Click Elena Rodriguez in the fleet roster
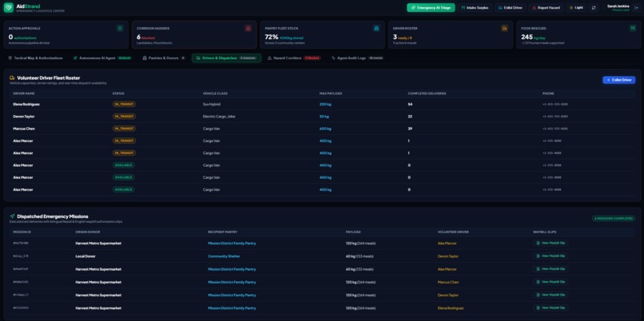The height and width of the screenshot is (321, 644). pos(26,105)
